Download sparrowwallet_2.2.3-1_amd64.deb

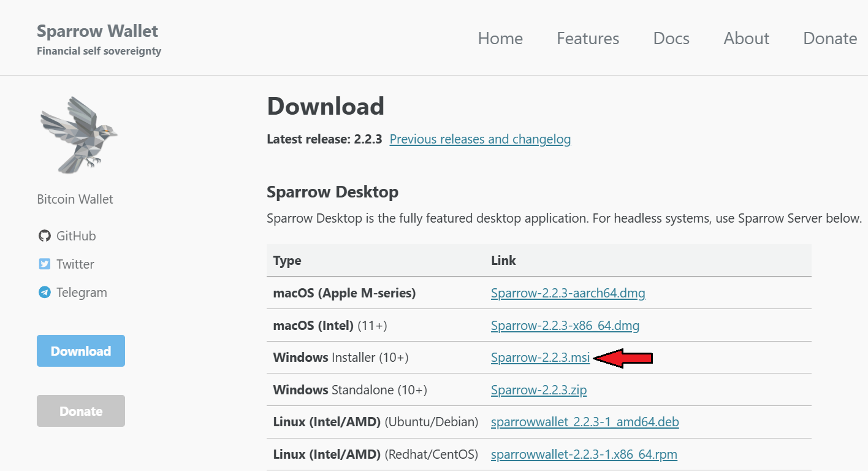tap(585, 422)
